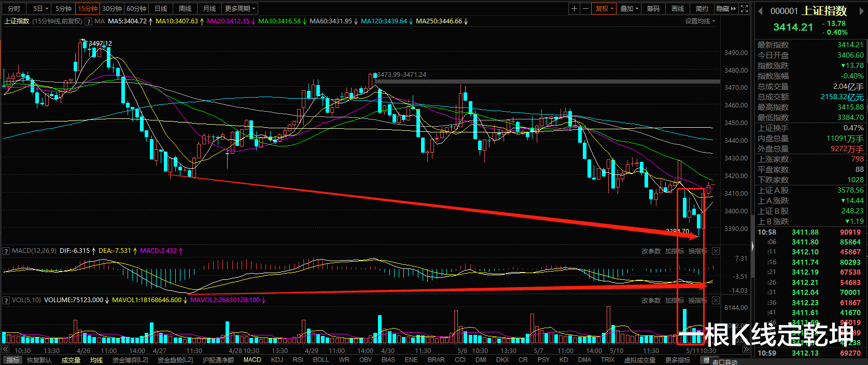Select BRAR indicator tab
The width and height of the screenshot is (868, 365).
pos(436,360)
